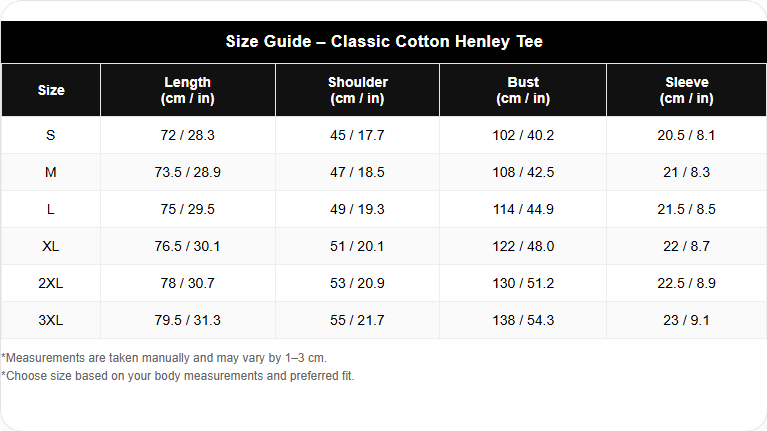
Task: Click the 72 / 28.3 length cell
Action: coord(188,135)
